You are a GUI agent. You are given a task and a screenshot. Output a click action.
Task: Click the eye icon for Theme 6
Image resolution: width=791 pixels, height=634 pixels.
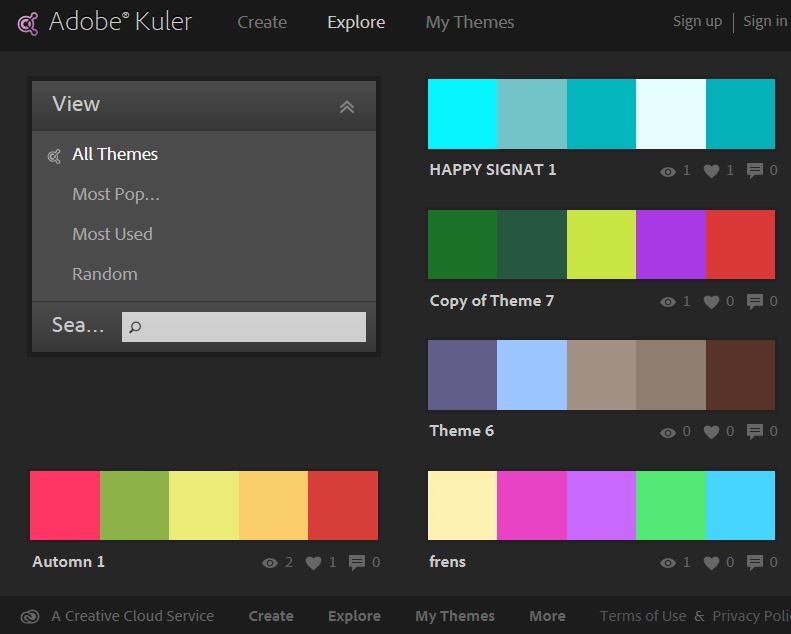point(667,432)
